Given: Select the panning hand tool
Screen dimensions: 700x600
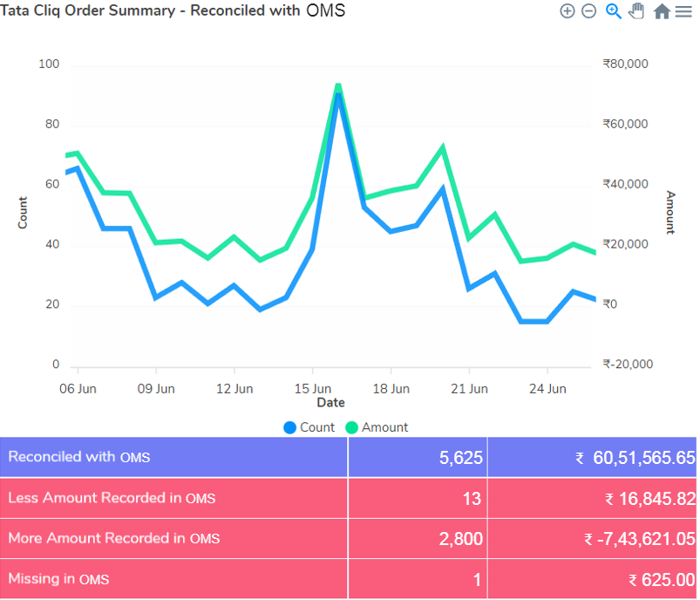Looking at the screenshot, I should tap(636, 10).
